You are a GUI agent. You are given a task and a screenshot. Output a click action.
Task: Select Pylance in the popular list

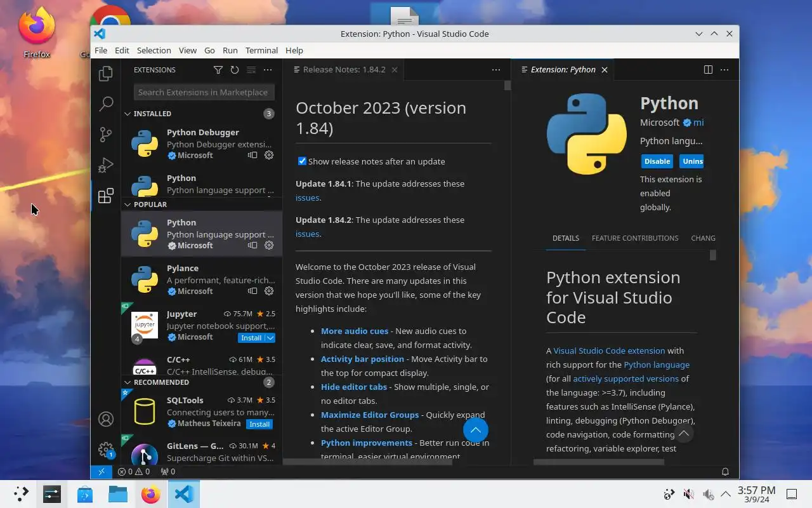pyautogui.click(x=202, y=279)
